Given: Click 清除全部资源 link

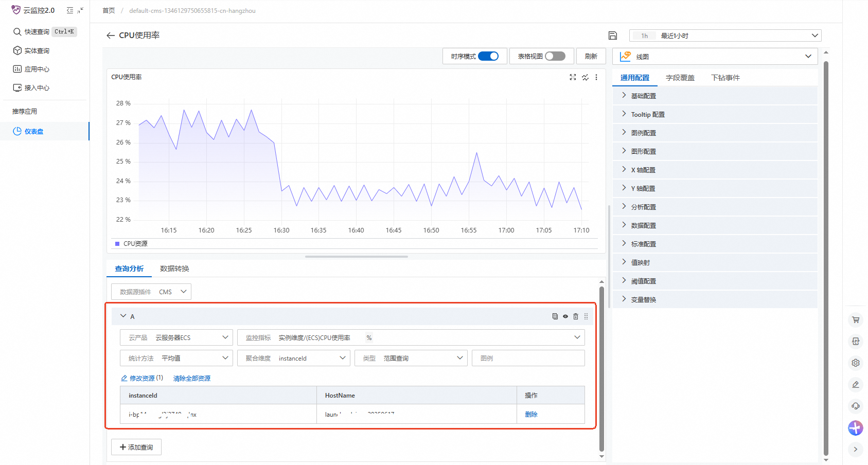Looking at the screenshot, I should point(192,378).
